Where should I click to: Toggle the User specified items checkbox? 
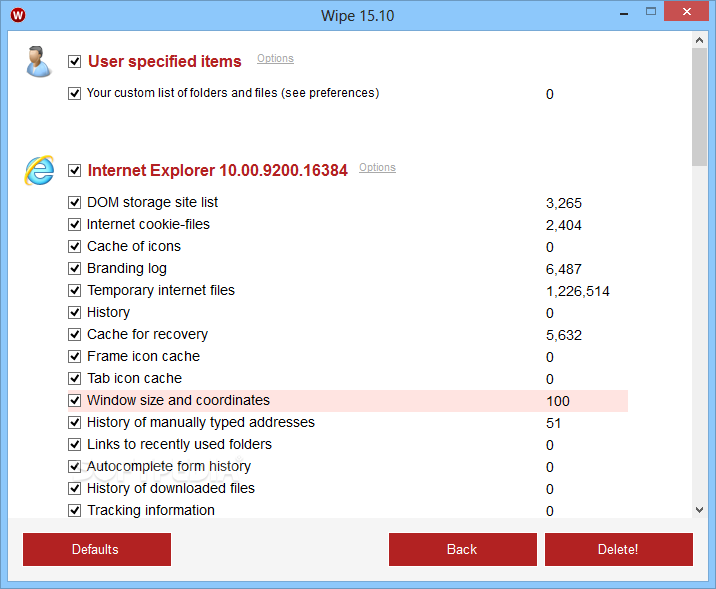click(74, 61)
